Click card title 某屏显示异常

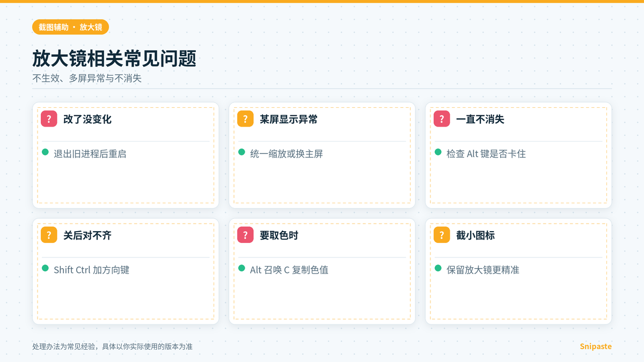pyautogui.click(x=289, y=119)
